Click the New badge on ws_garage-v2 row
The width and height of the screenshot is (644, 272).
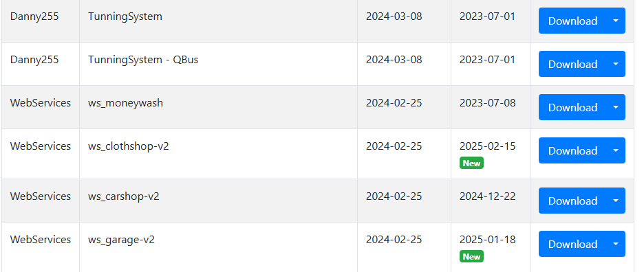[471, 256]
